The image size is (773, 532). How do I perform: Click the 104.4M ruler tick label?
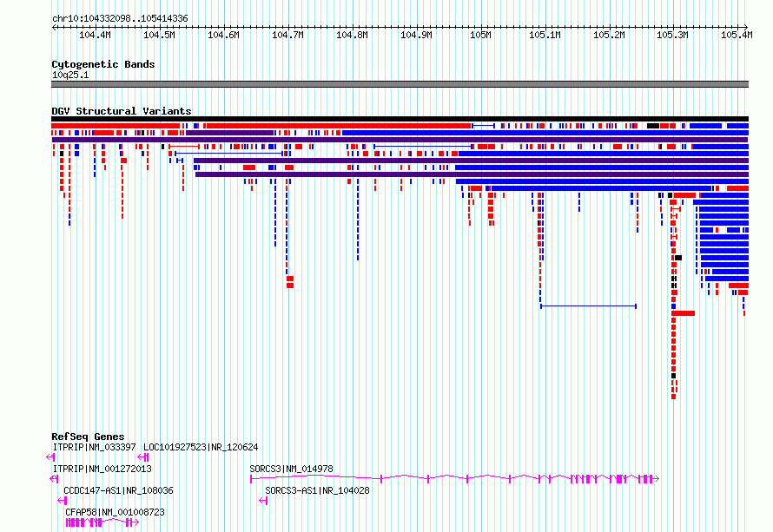[x=95, y=35]
